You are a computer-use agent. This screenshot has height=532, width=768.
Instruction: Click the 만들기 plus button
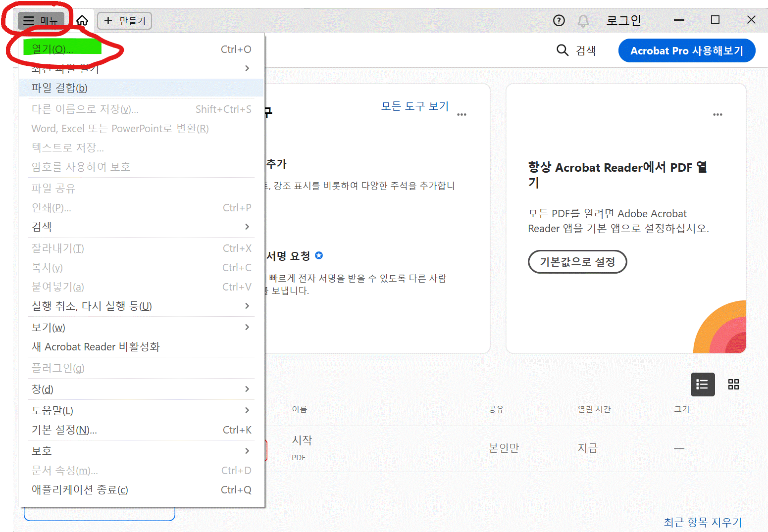point(124,21)
